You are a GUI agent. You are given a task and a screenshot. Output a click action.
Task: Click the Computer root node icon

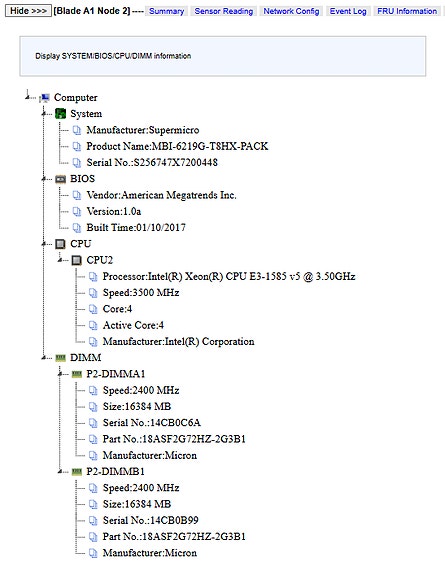[x=44, y=98]
